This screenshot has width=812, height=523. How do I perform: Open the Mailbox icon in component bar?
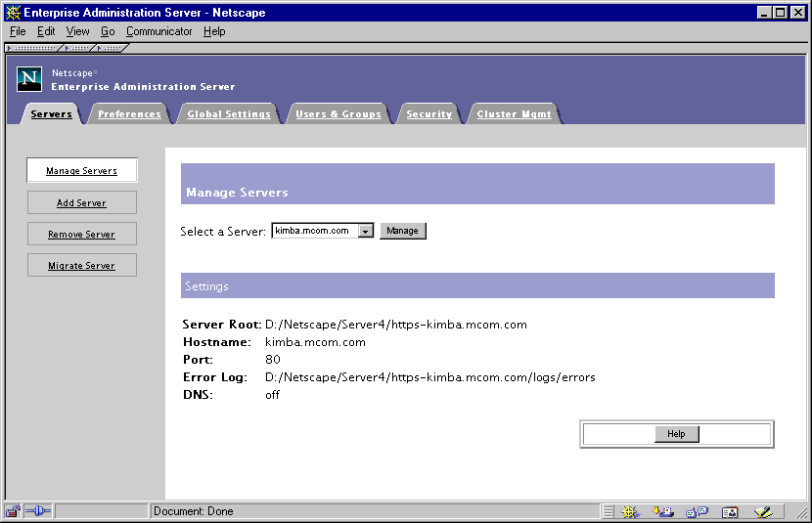[663, 511]
